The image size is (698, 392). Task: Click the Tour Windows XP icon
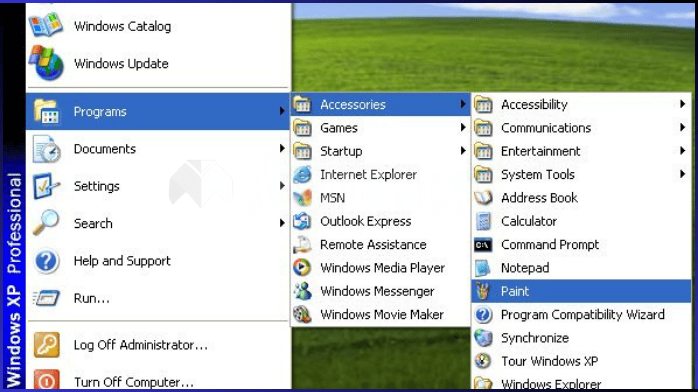(x=483, y=361)
